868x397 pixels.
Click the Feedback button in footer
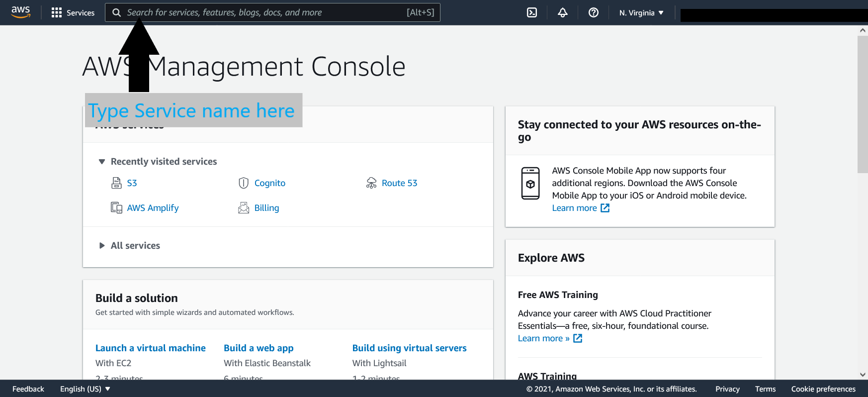[28, 389]
